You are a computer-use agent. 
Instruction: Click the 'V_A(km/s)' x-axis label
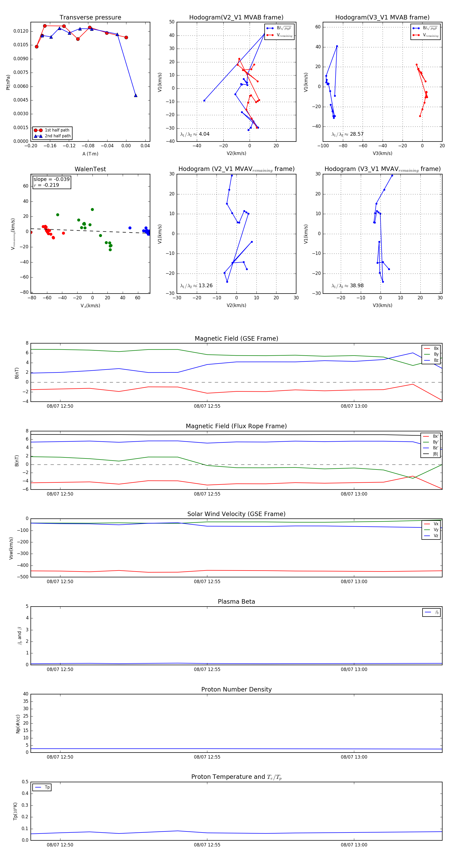point(90,306)
